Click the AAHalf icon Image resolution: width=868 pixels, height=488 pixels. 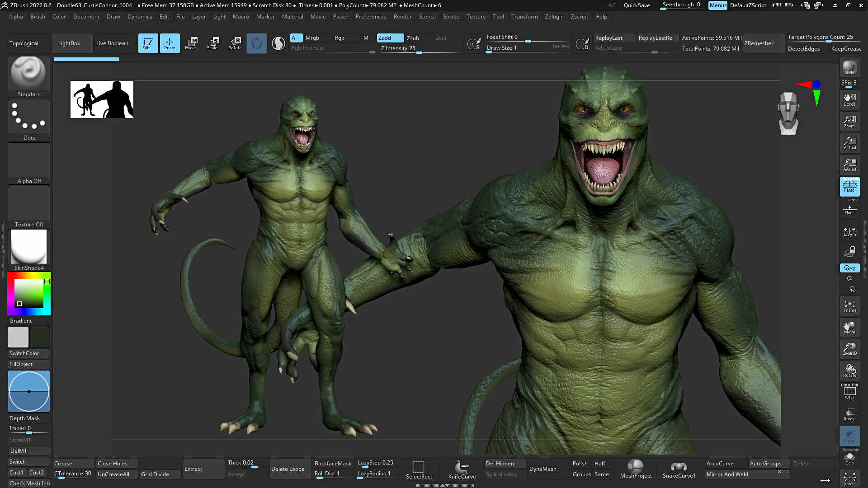[x=849, y=165]
